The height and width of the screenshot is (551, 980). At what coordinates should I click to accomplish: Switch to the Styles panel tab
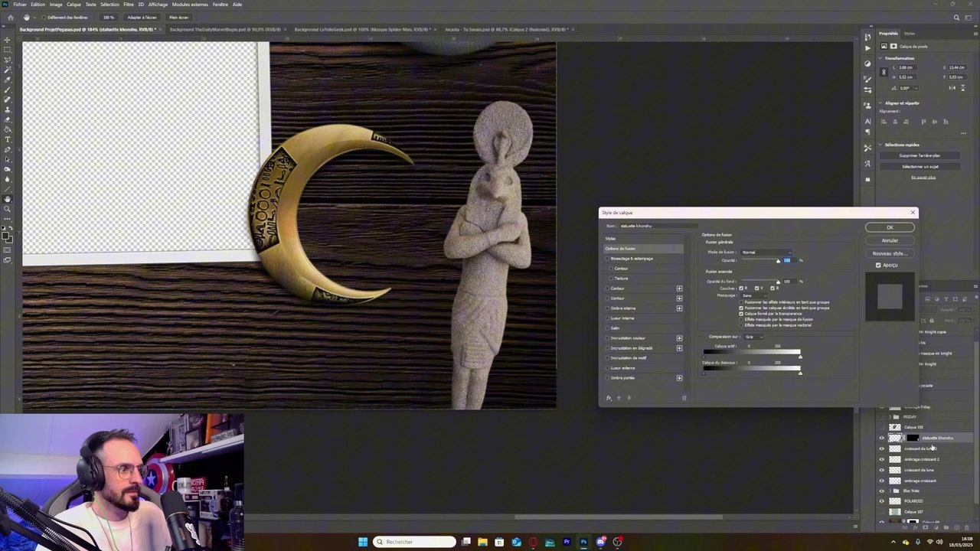pos(909,34)
